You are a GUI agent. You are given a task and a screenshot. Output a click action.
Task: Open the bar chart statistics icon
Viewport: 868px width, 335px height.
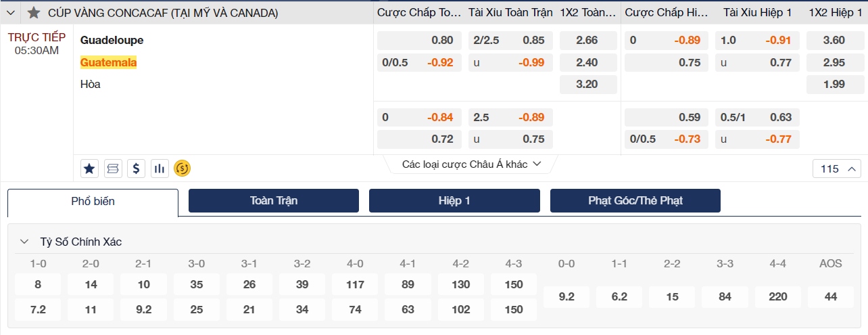[x=160, y=169]
